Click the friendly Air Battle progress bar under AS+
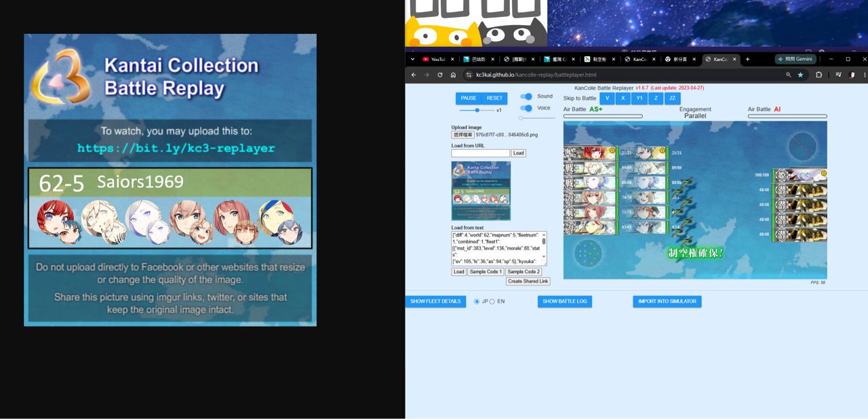868x419 pixels. (x=603, y=117)
